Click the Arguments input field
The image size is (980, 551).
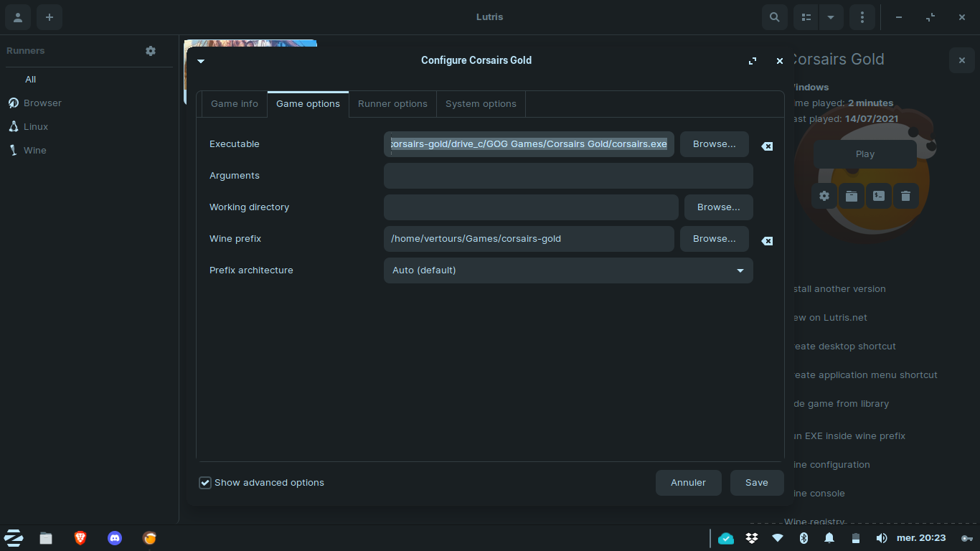coord(568,176)
